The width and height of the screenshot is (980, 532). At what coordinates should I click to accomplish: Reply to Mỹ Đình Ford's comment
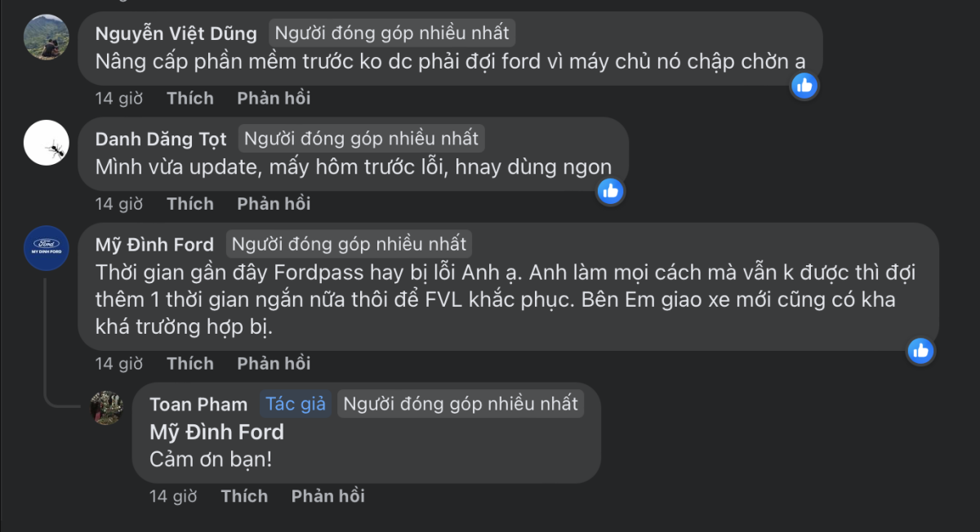[274, 364]
